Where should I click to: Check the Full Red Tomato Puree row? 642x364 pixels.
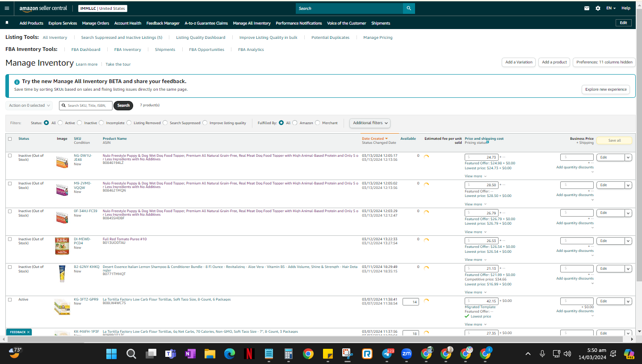[10, 239]
